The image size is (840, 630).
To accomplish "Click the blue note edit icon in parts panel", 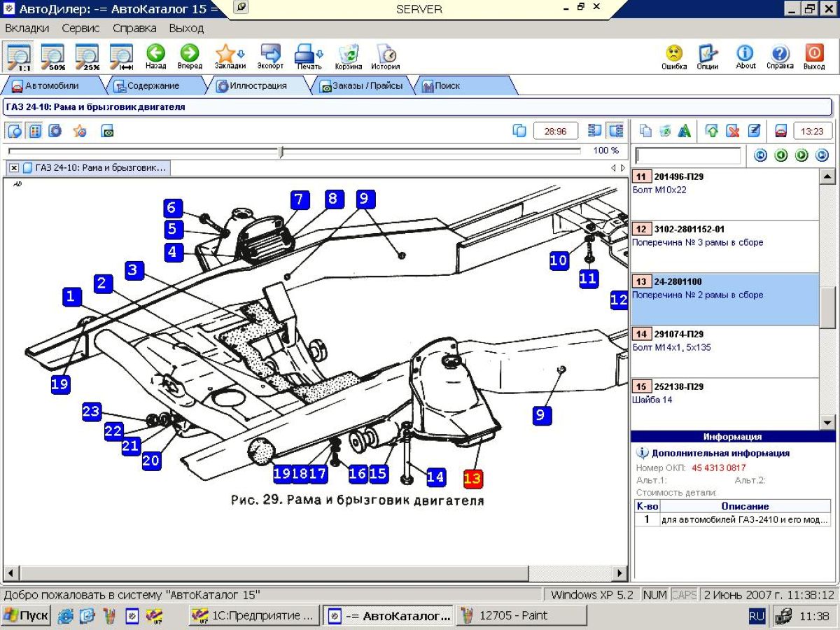I will (754, 131).
